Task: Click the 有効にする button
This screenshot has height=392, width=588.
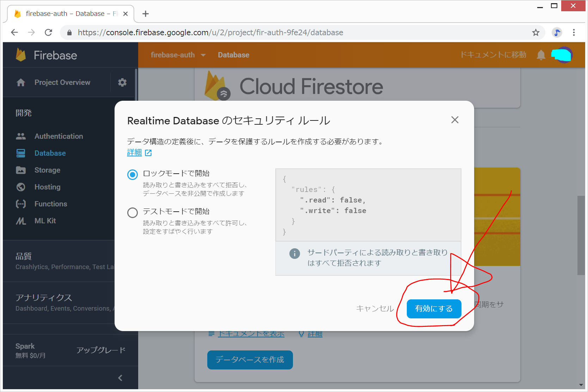Action: point(434,309)
